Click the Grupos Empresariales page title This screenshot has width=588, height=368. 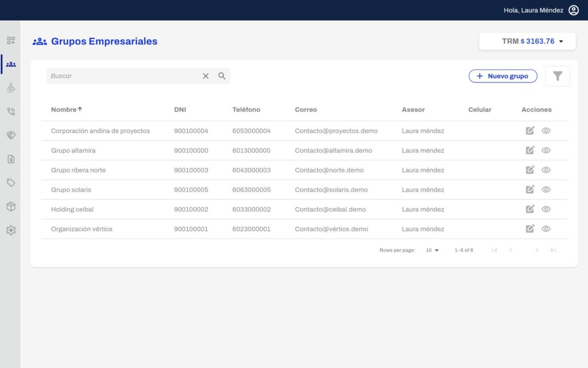tap(105, 41)
